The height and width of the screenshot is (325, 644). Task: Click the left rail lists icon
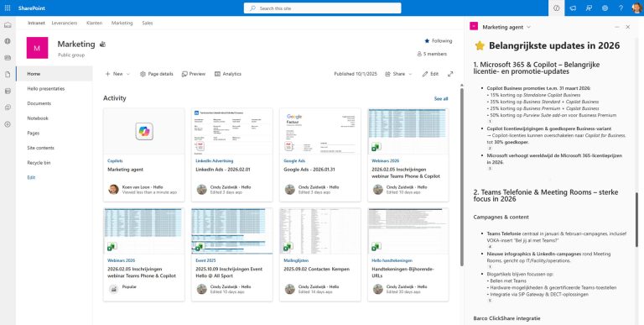[8, 91]
